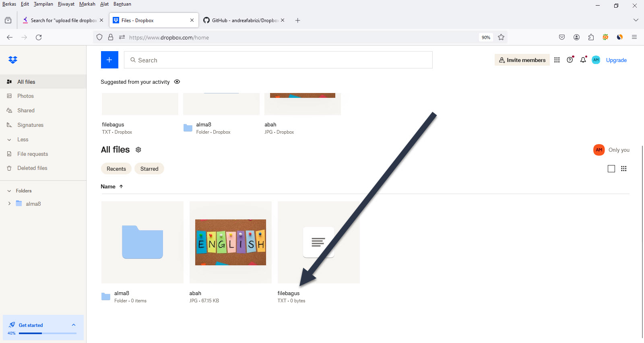
Task: Switch to grid view layout icon
Action: pyautogui.click(x=623, y=169)
